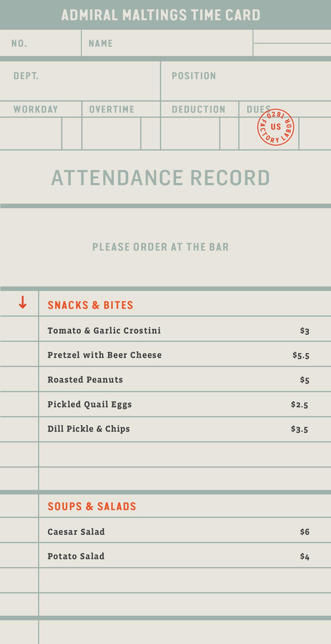This screenshot has height=644, width=331.
Task: Select the Snacks & Bites heading
Action: [x=90, y=305]
